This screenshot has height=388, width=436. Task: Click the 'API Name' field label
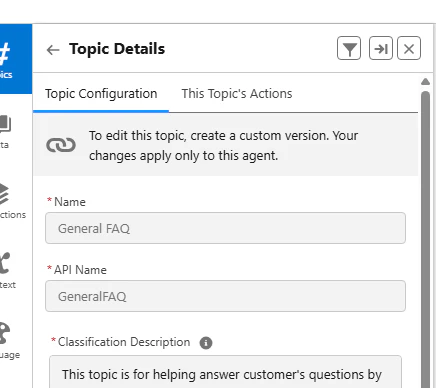pyautogui.click(x=80, y=270)
